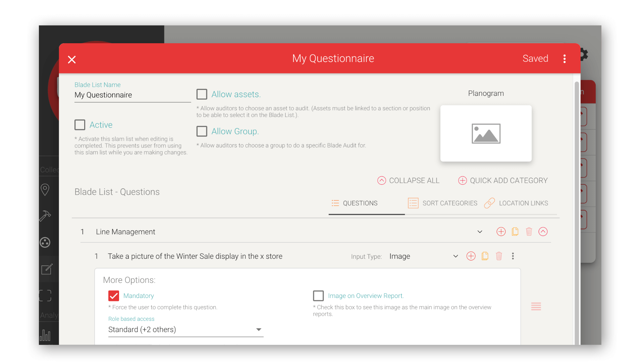Copy the Winter Sale picture question
This screenshot has width=644, height=362.
coord(485,256)
